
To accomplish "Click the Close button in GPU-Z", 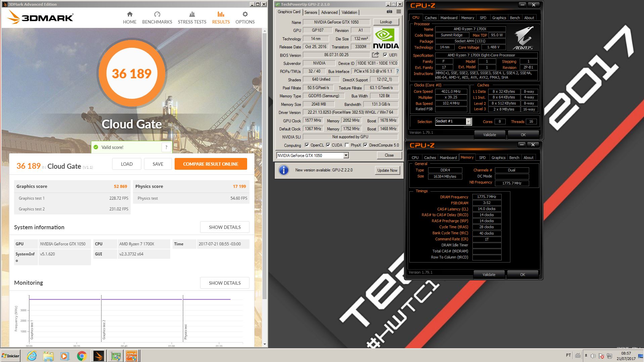I will click(389, 155).
